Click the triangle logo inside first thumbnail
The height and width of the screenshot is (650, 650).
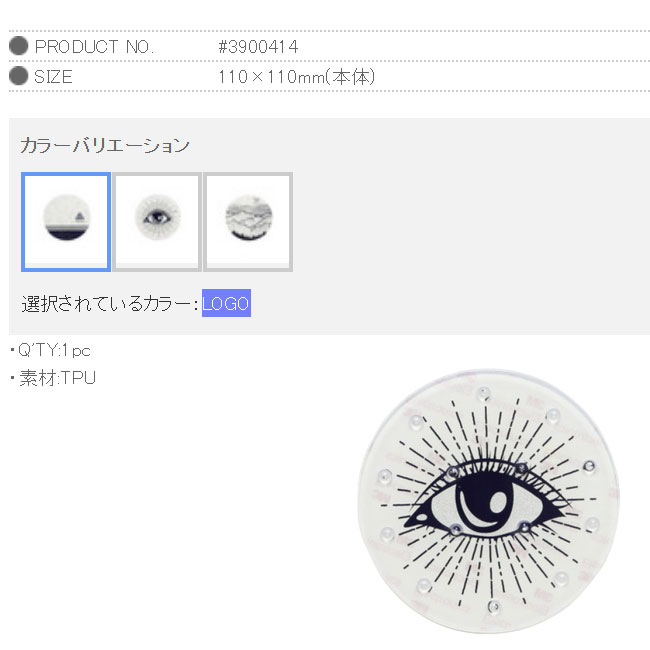tap(79, 216)
